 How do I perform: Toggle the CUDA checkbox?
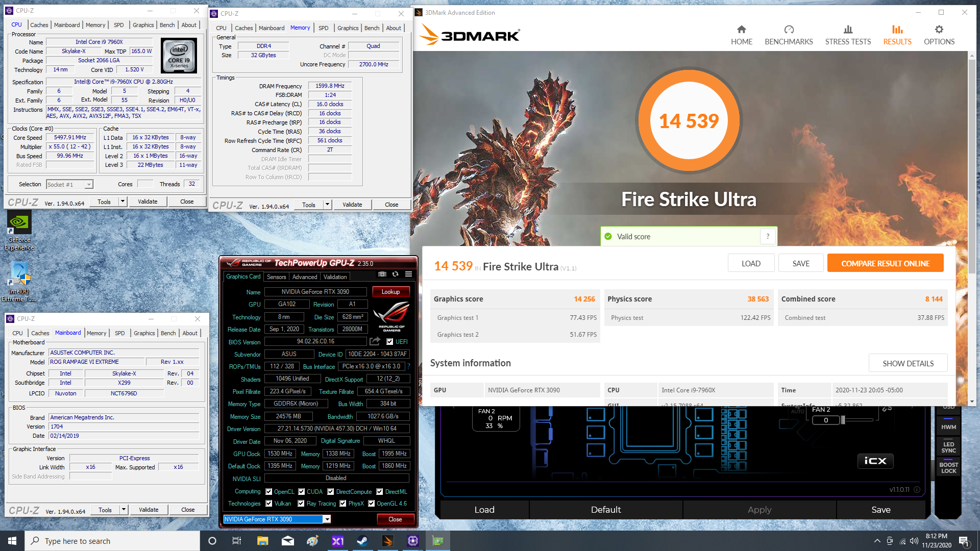(x=302, y=492)
